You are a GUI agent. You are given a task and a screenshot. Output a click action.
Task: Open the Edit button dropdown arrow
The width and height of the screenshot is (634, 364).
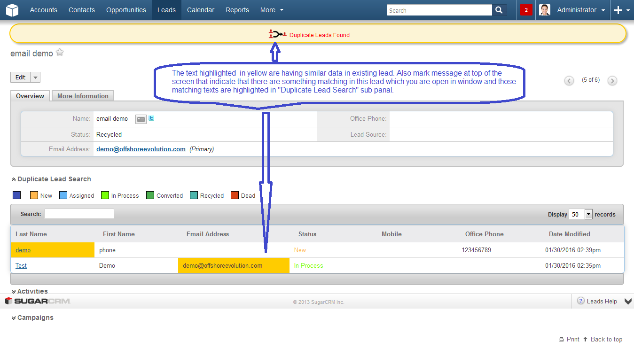pos(34,77)
